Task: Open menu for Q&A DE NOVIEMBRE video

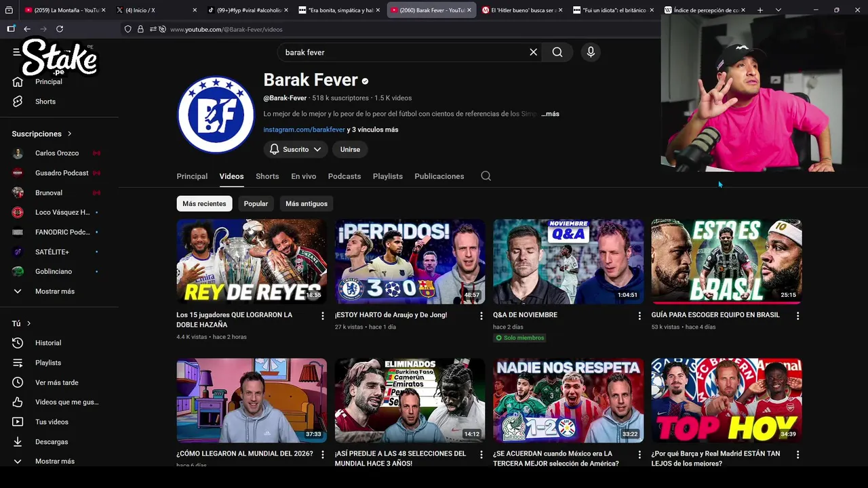Action: coord(639,316)
